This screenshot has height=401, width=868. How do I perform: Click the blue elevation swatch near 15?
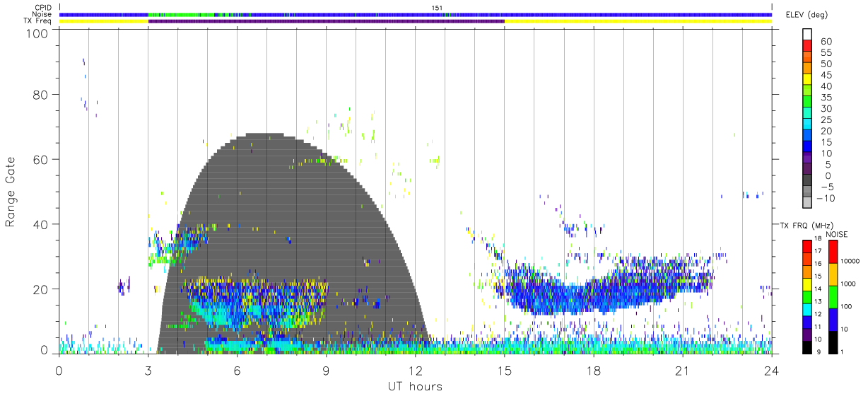808,146
